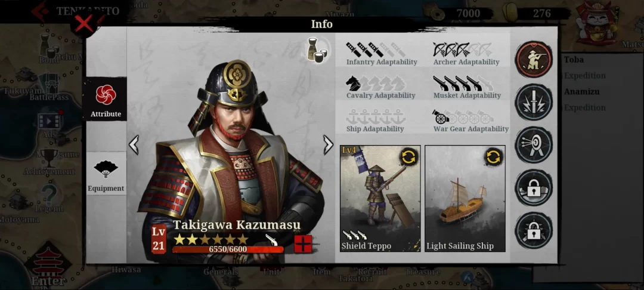The height and width of the screenshot is (290, 644).
Task: Select the arrows target skill icon
Action: (534, 144)
